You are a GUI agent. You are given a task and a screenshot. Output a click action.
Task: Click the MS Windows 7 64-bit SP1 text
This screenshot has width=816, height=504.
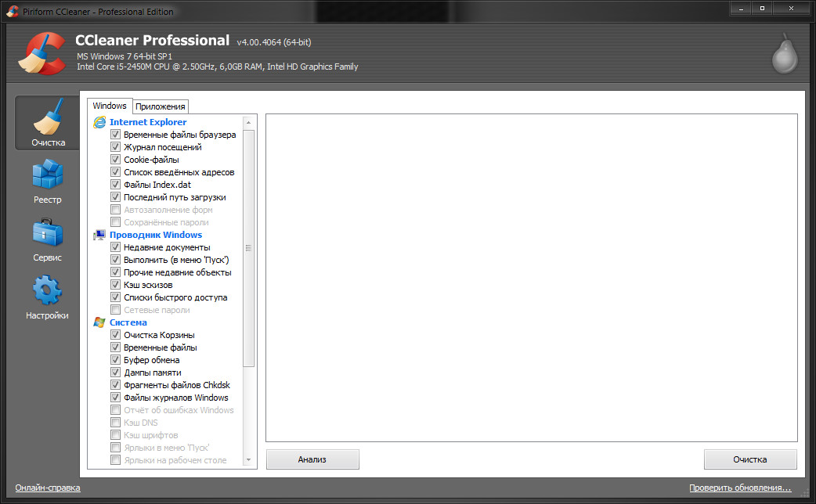125,56
